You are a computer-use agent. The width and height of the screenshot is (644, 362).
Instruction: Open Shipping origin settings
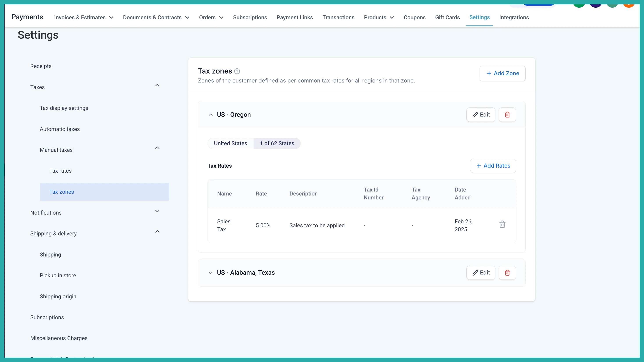[58, 296]
